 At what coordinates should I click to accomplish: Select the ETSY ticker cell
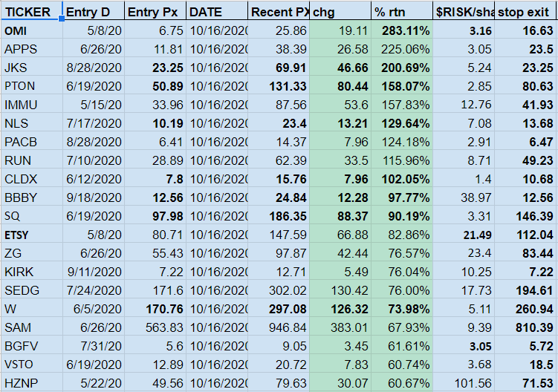tap(31, 235)
